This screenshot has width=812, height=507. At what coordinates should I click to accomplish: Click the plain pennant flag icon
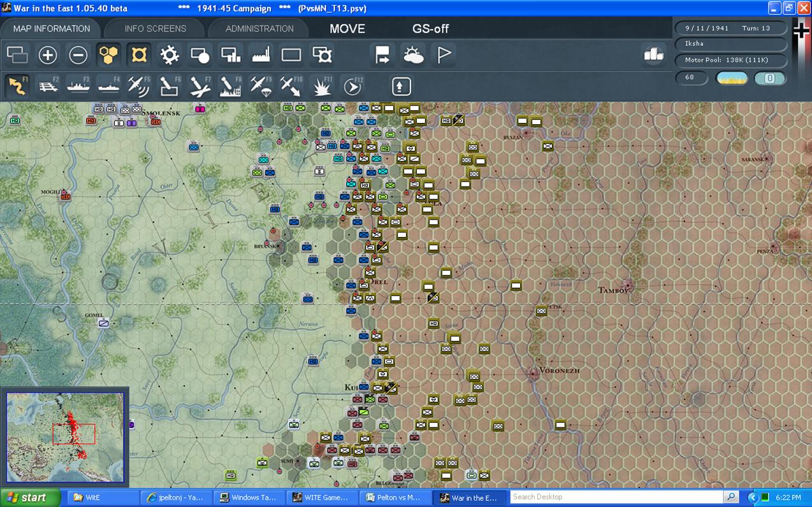[444, 55]
